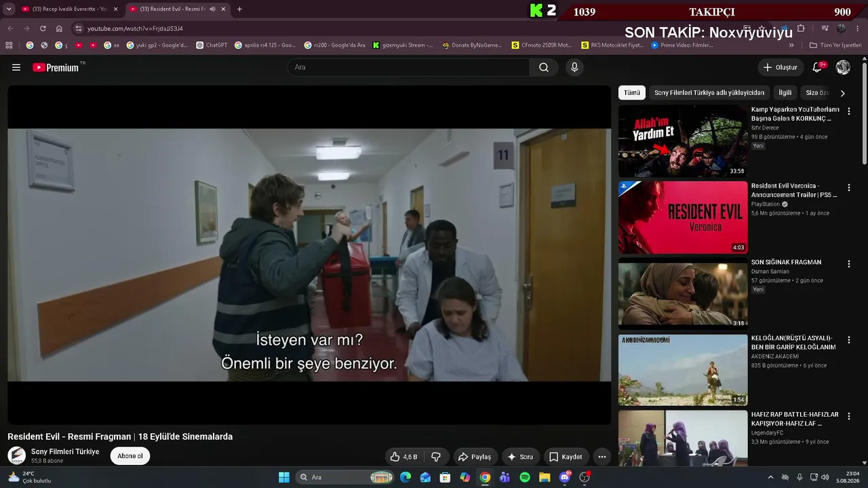Open options for HAFIZ RAP BATTLE video

848,416
